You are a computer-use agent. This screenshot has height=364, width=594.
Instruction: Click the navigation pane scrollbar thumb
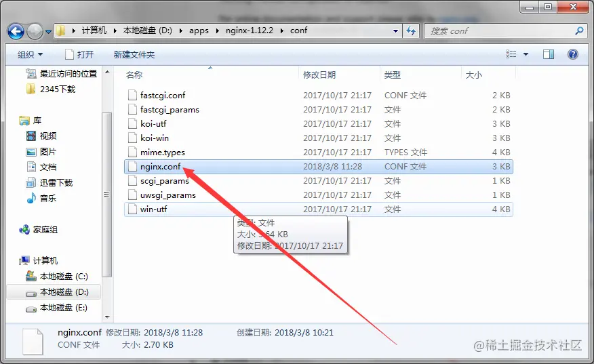pyautogui.click(x=107, y=195)
